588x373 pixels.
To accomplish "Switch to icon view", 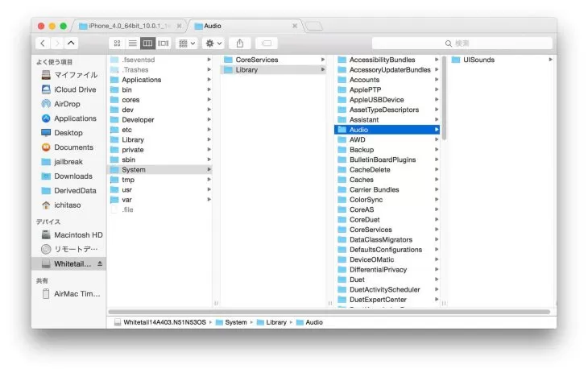I will [x=117, y=44].
